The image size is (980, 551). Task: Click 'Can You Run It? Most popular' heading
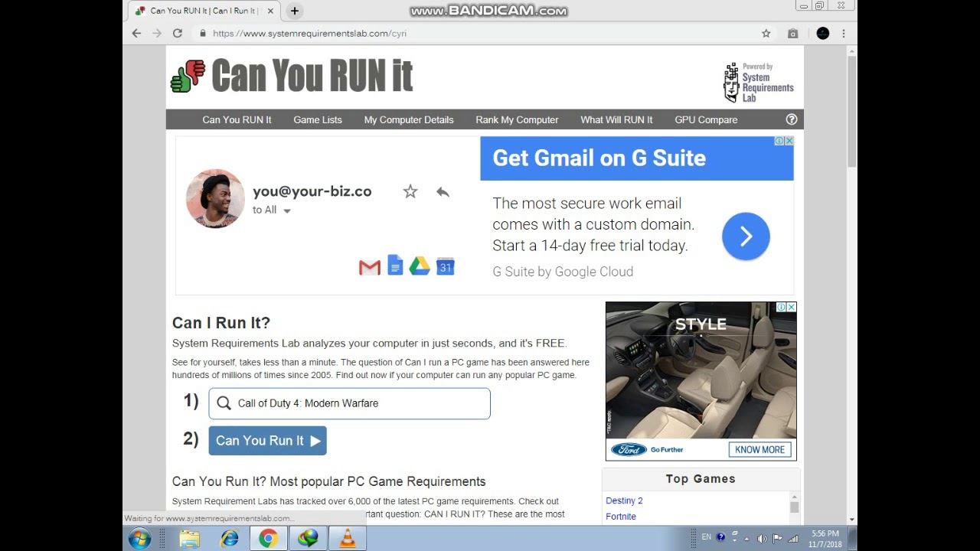pos(329,481)
